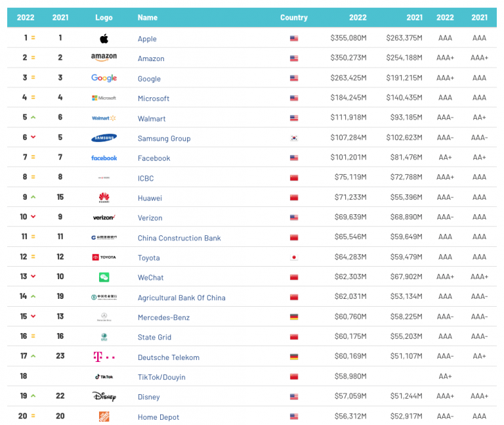
Task: Select Disney's 2022 value $57,059M
Action: 350,396
